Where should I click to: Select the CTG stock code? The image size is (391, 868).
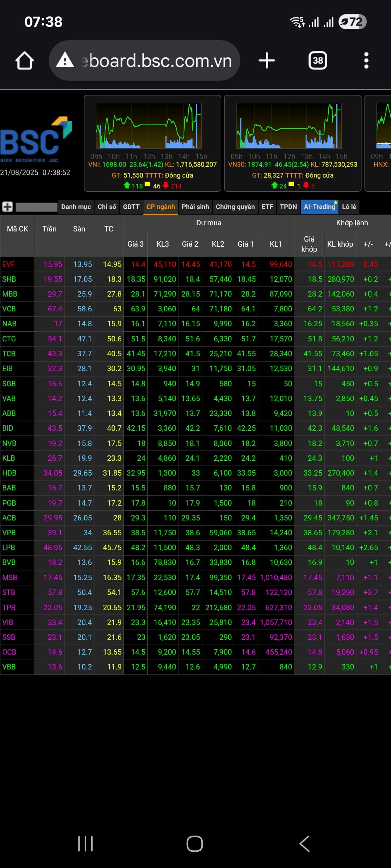[9, 339]
